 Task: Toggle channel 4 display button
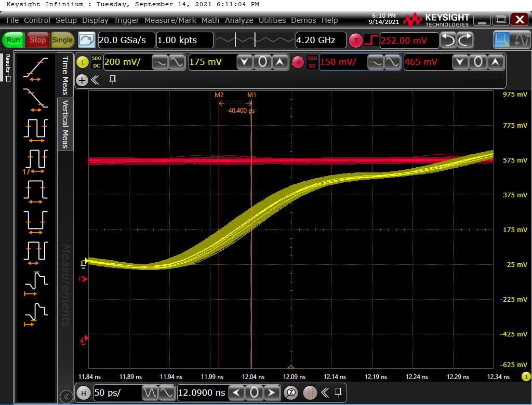tap(298, 63)
